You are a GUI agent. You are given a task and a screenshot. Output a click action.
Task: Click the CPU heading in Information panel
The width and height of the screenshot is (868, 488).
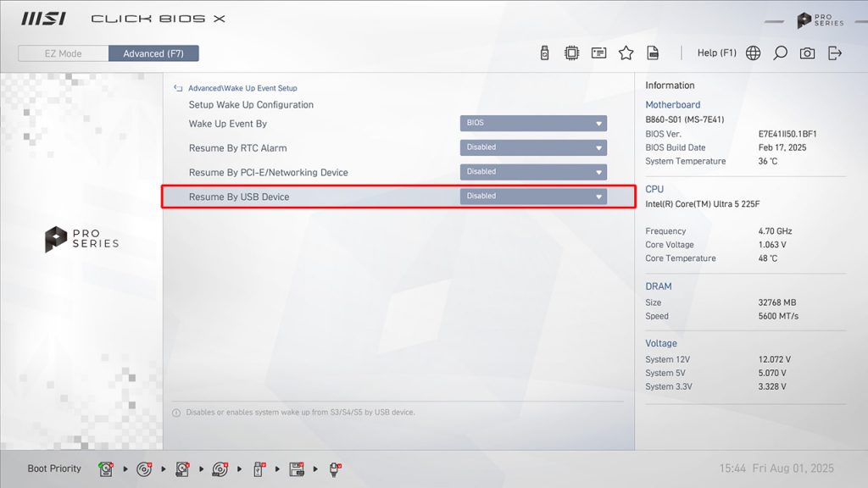tap(654, 189)
